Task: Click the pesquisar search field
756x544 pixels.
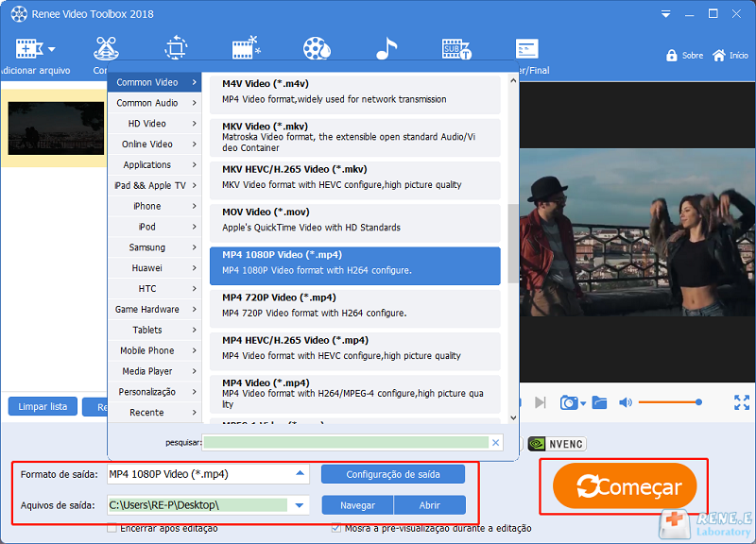Action: [x=346, y=442]
